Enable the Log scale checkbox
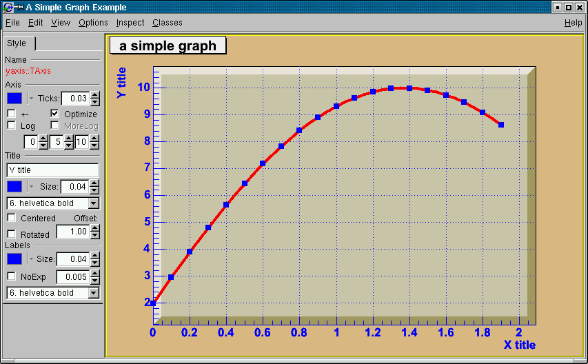This screenshot has width=588, height=364. pyautogui.click(x=11, y=125)
